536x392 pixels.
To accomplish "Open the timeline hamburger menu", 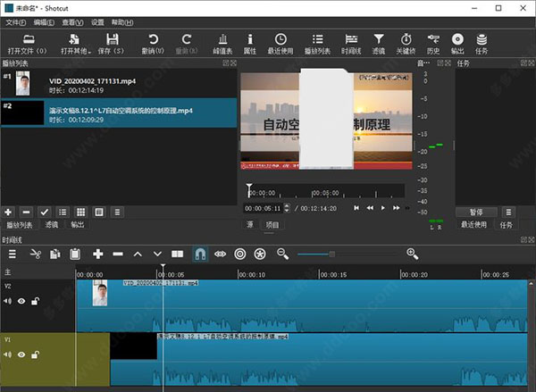I will tap(13, 254).
